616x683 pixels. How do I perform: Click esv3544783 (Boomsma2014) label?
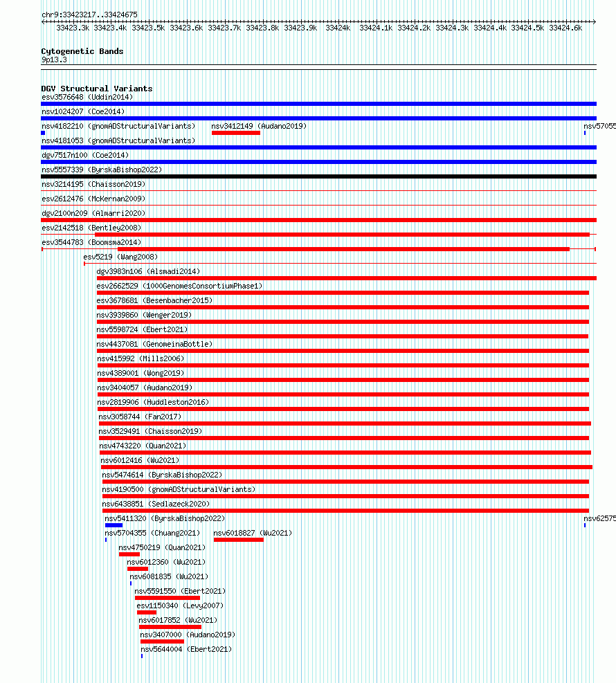(91, 242)
